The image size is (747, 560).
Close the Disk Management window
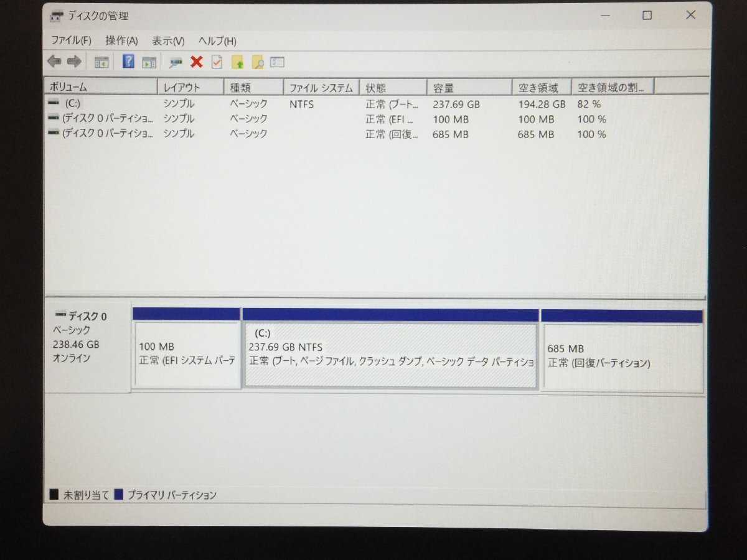[x=690, y=15]
